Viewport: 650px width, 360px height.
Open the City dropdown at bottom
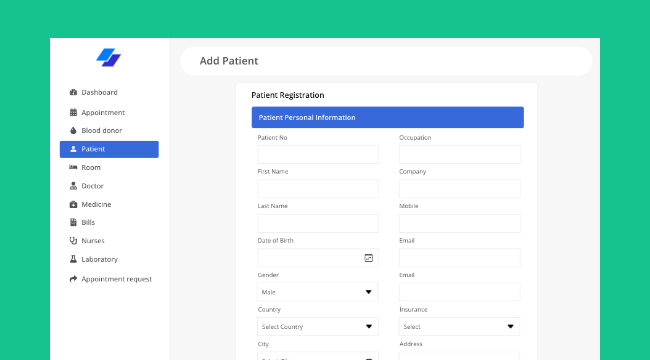318,356
